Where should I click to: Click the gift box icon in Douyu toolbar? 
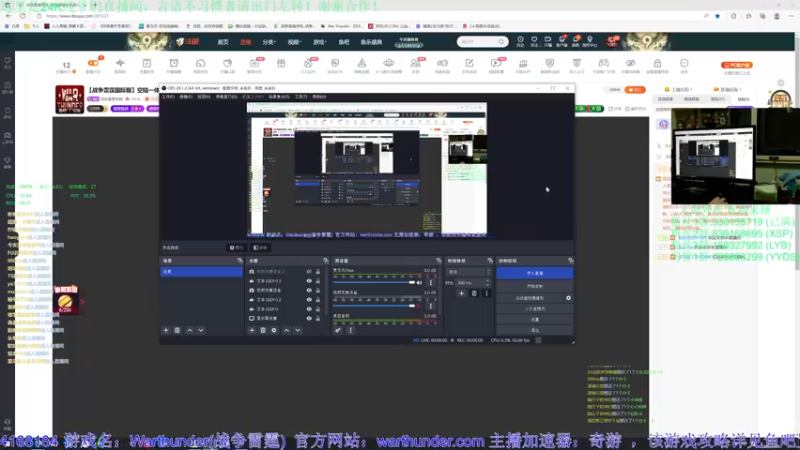click(281, 64)
